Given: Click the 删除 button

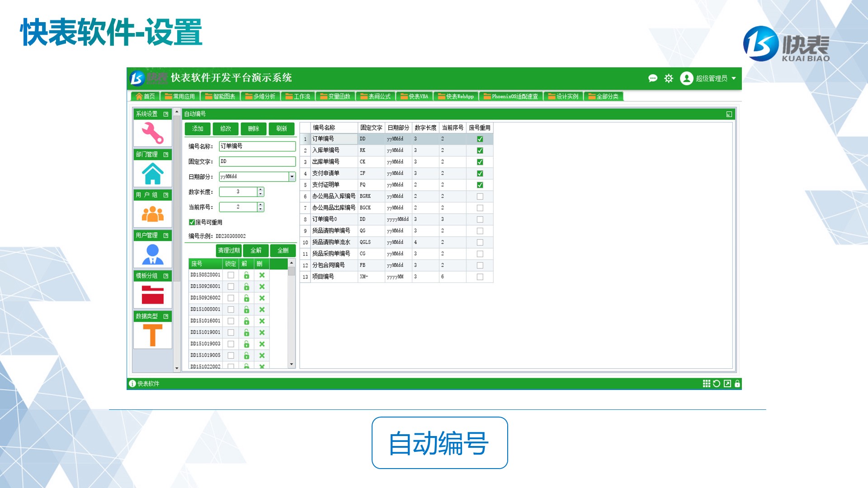Looking at the screenshot, I should tap(254, 129).
